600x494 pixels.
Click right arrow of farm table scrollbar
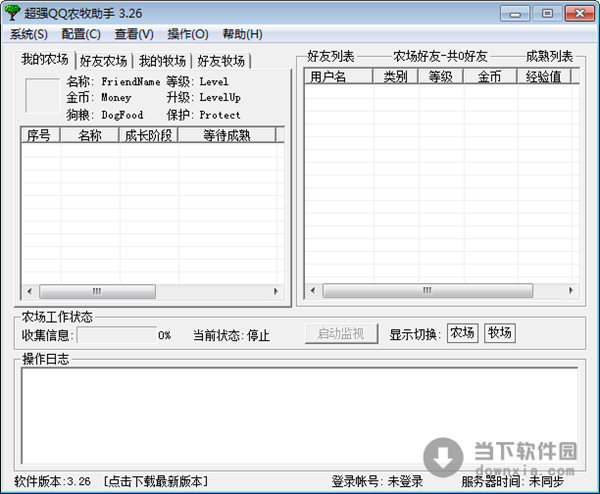pyautogui.click(x=276, y=292)
